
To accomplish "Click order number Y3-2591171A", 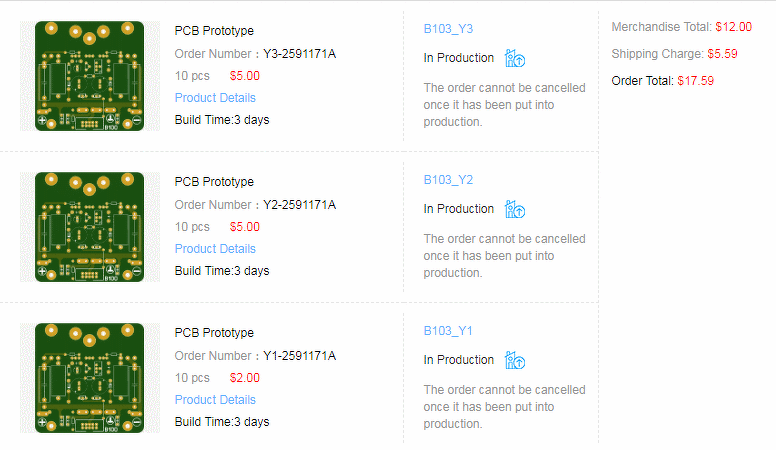I will click(x=299, y=54).
